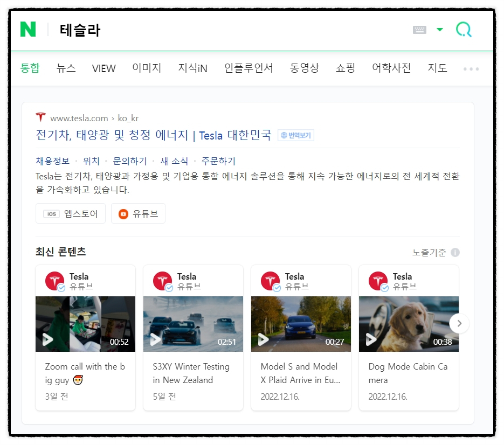Click Tesla avatar on Model S Plaid card

coord(271,281)
